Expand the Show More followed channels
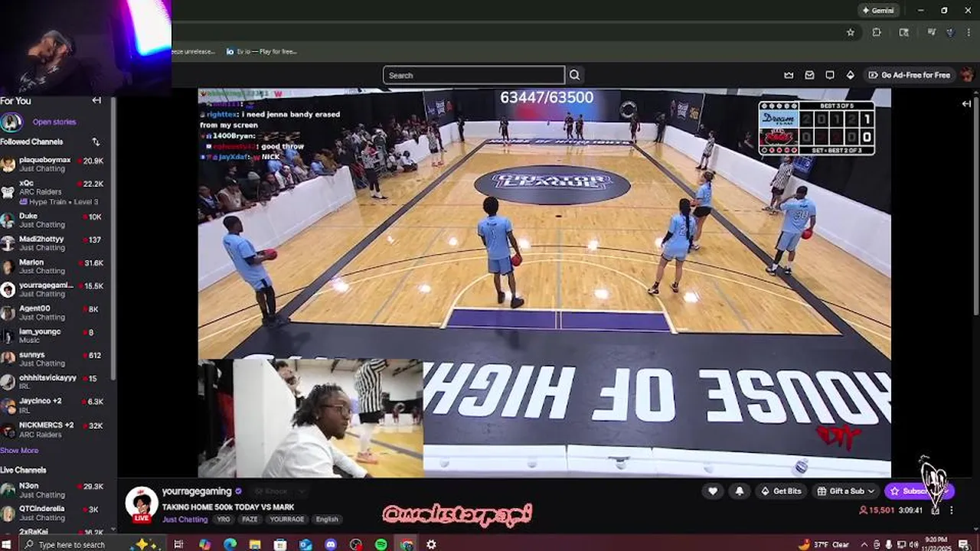Viewport: 980px width, 551px height. pos(19,450)
